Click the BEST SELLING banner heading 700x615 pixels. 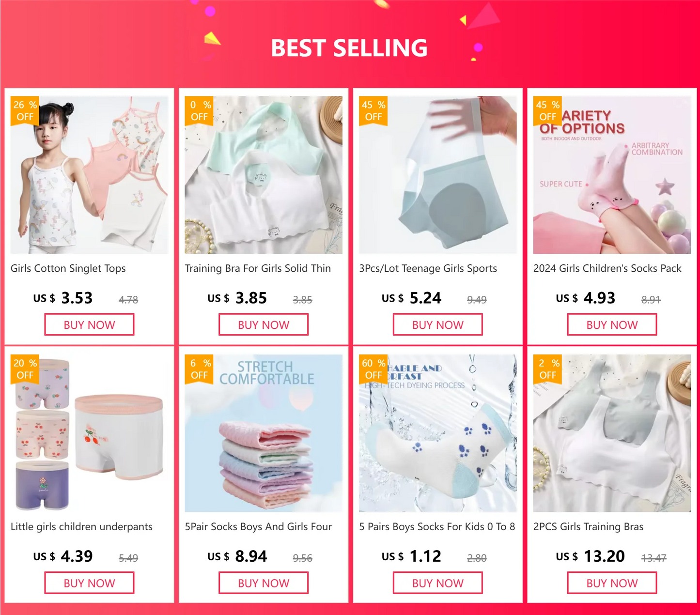(x=349, y=48)
